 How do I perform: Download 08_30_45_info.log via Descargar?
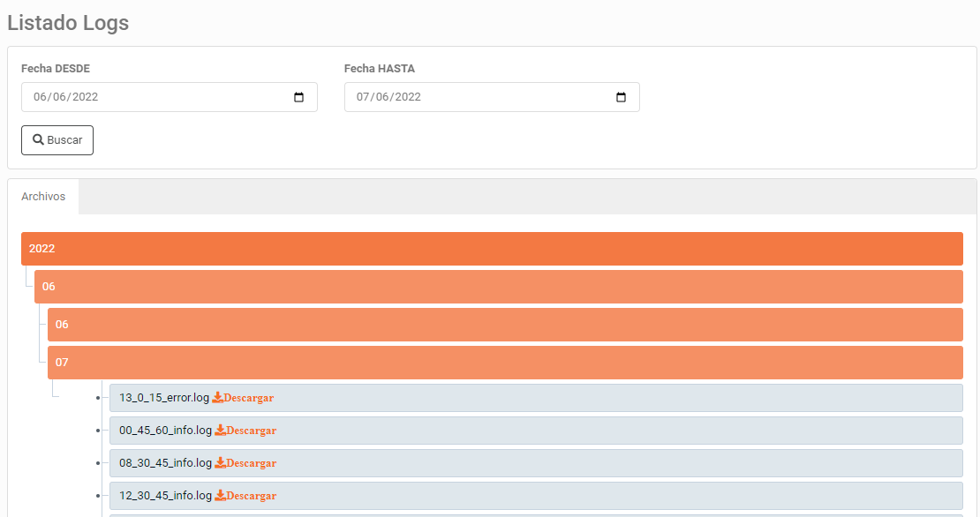pyautogui.click(x=245, y=462)
